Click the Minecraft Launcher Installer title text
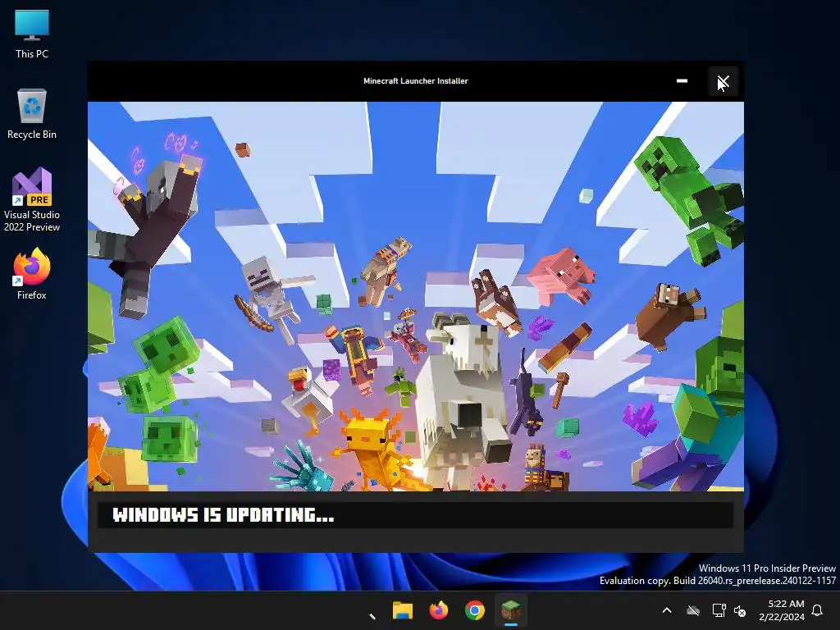 click(x=416, y=81)
